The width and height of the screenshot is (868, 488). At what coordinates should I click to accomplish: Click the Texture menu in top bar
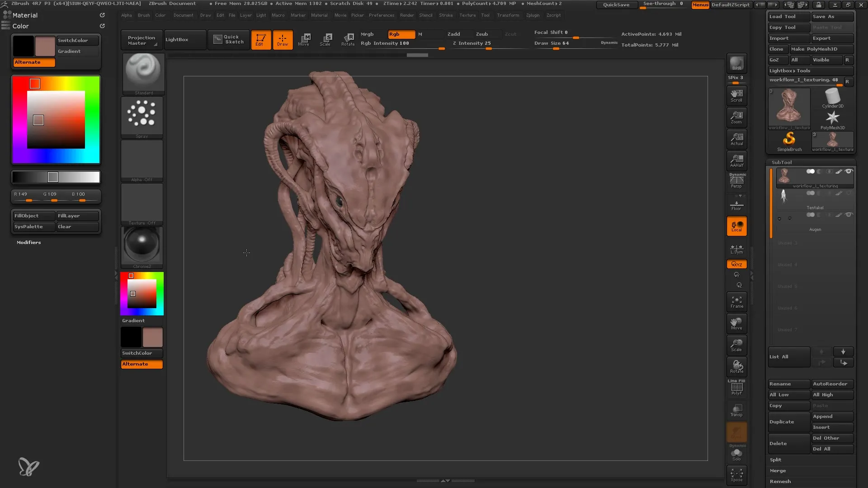click(467, 15)
